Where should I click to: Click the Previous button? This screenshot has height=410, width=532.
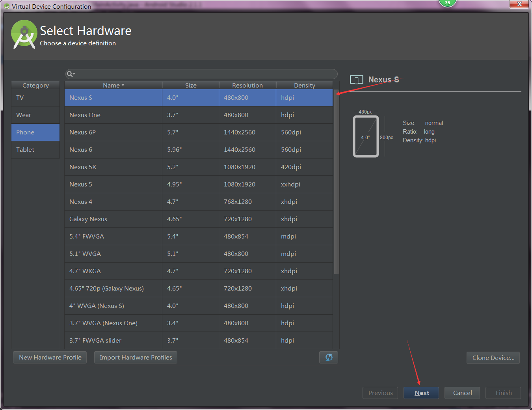(x=380, y=393)
